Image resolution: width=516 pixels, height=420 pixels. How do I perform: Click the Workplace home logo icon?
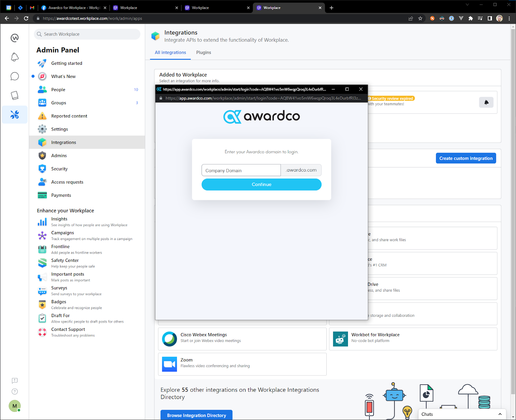click(x=15, y=38)
